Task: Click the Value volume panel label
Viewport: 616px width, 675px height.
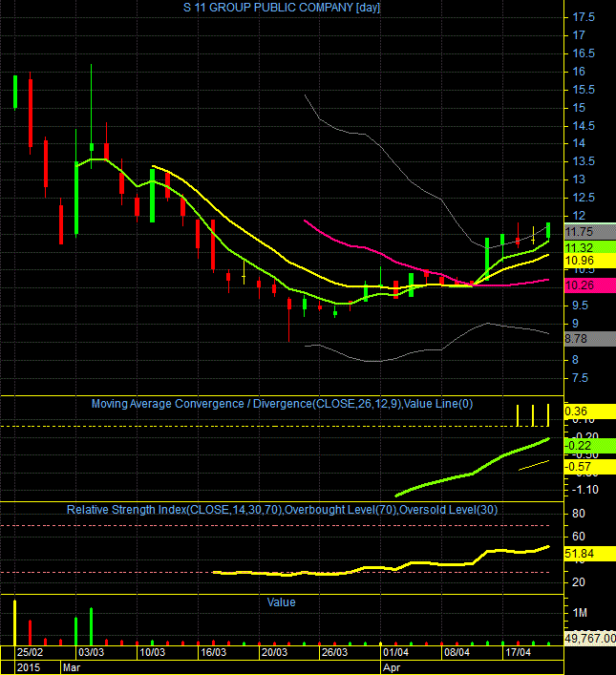Action: pos(282,602)
